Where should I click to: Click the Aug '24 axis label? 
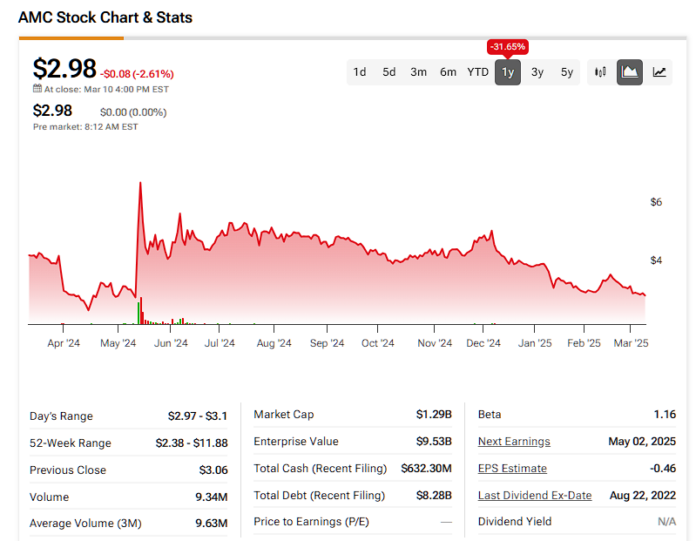274,343
